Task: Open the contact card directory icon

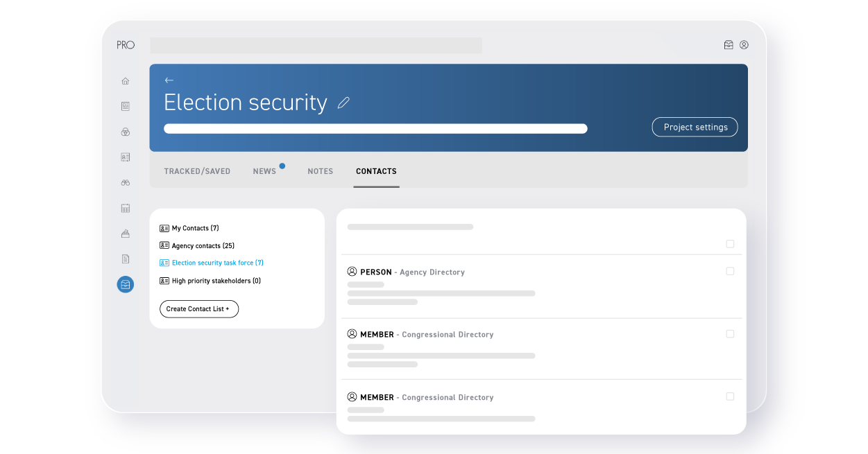Action: pos(125,157)
